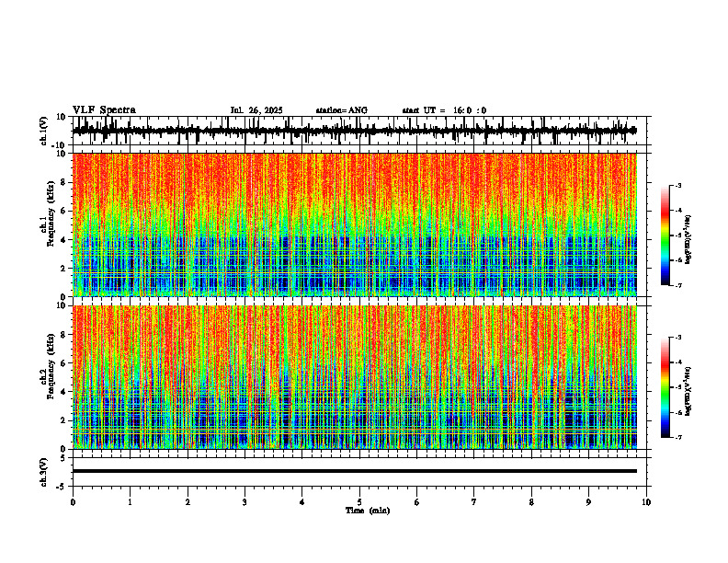Click the ch.2 frequency axis "2" tick label
Viewport: 728px width, 563px height.
coord(64,420)
